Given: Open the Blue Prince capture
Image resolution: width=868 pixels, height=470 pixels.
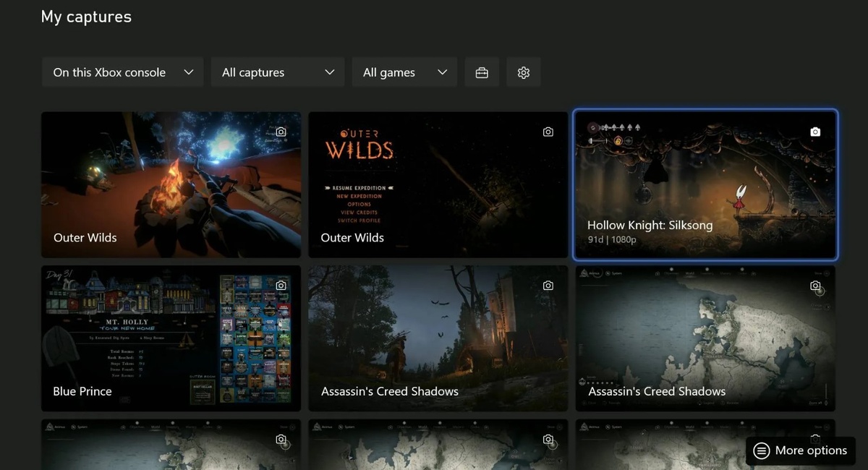Looking at the screenshot, I should tap(171, 338).
